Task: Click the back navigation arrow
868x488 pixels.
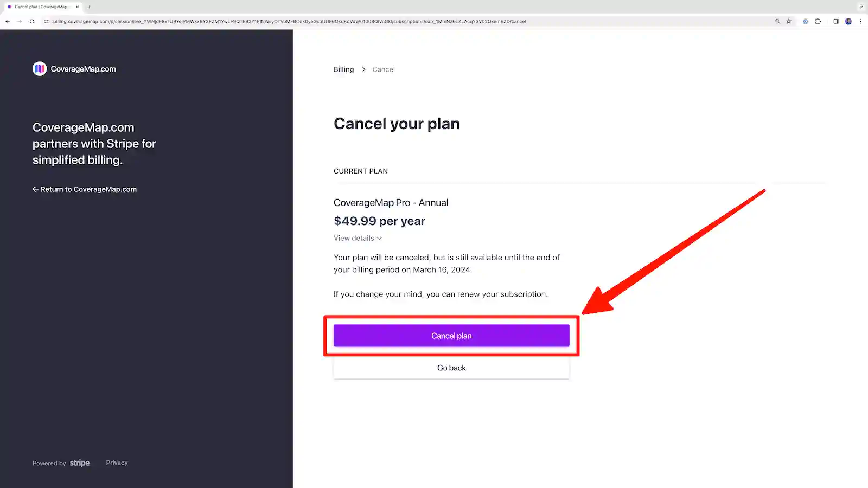Action: tap(7, 21)
